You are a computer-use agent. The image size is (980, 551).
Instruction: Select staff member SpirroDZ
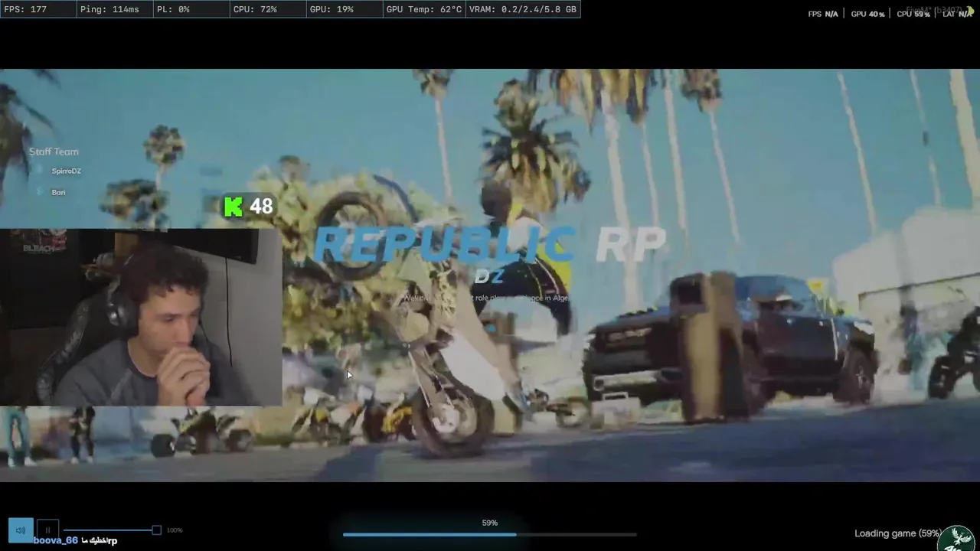tap(66, 171)
